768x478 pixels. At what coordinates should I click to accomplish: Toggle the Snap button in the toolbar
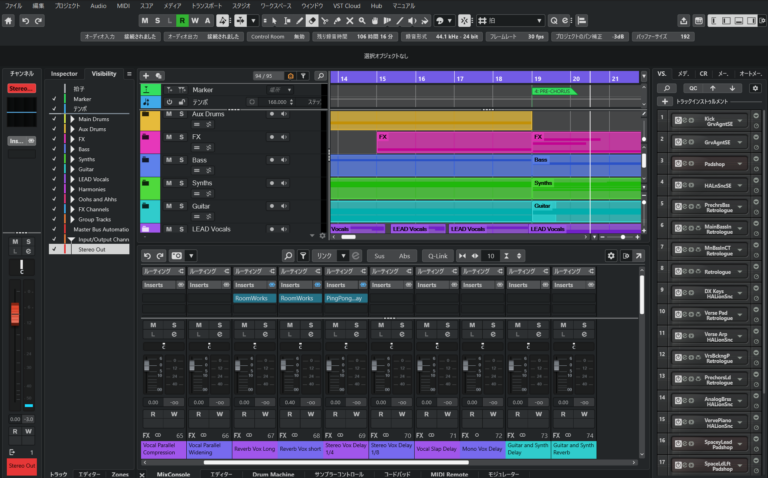tap(464, 21)
